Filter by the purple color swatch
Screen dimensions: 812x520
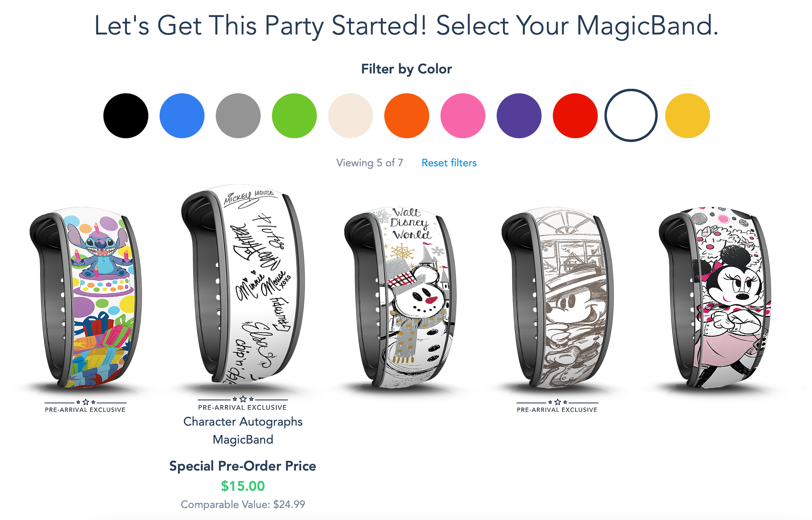(x=519, y=116)
